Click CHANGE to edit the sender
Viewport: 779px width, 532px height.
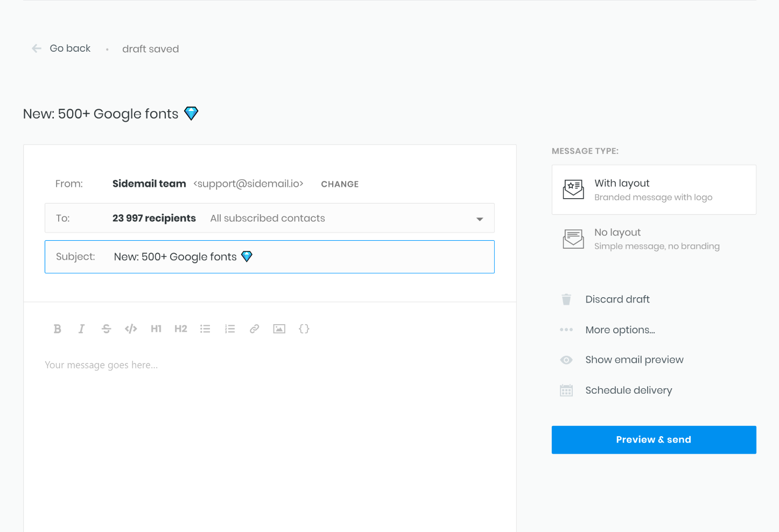point(340,184)
